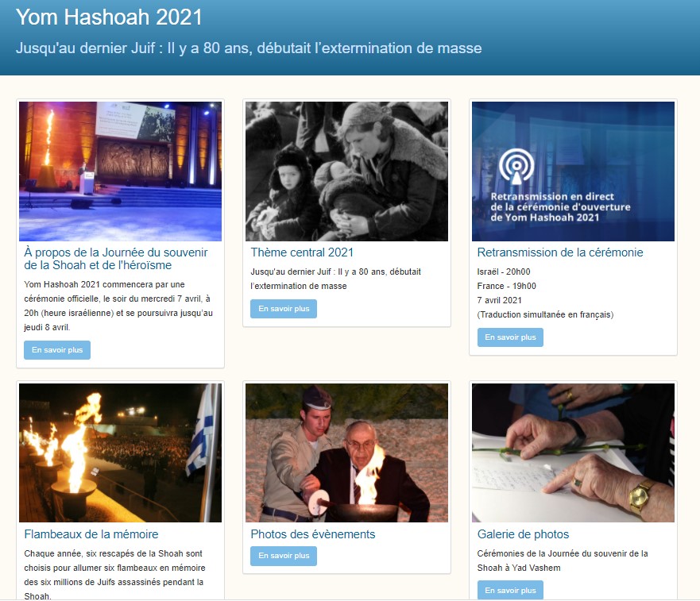Open the black-and-white mother and children photo

point(346,171)
